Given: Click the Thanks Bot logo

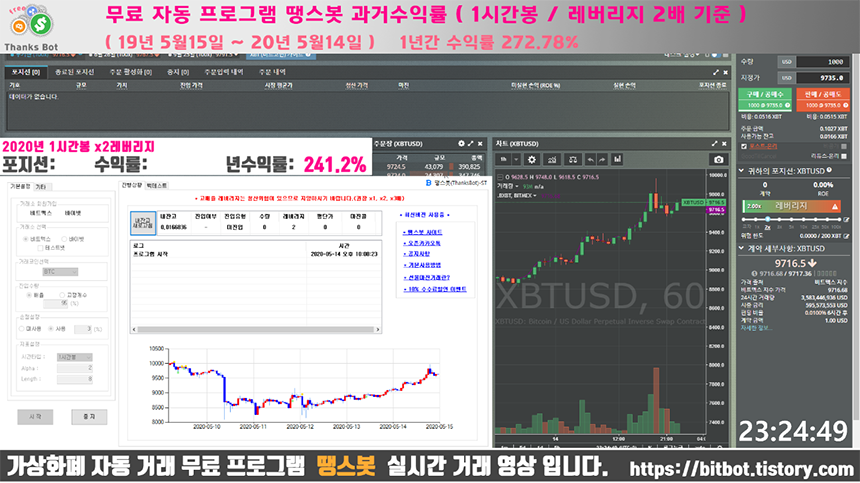Looking at the screenshot, I should click(x=31, y=26).
